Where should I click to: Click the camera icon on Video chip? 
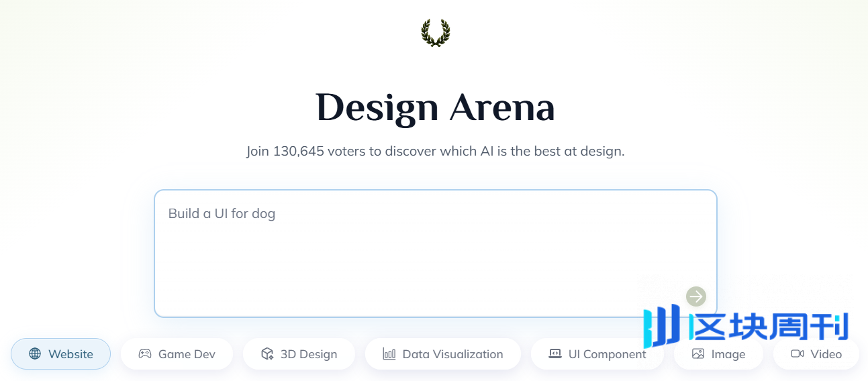tap(798, 353)
